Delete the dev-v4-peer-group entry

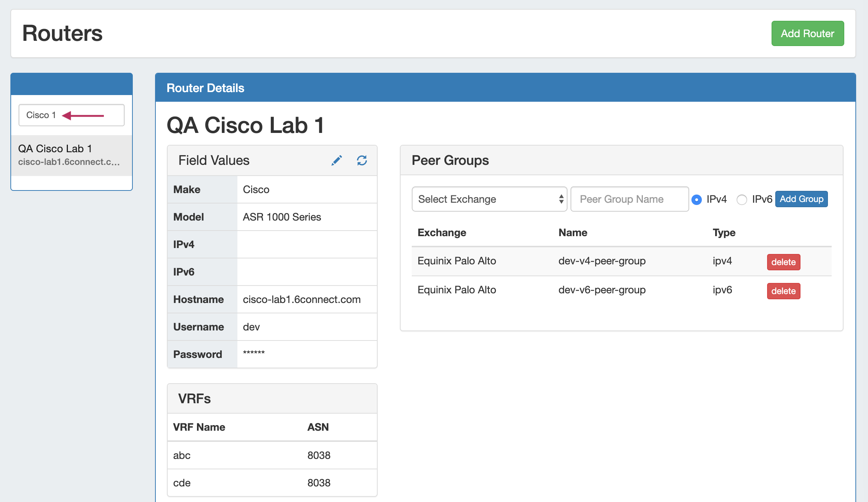point(783,262)
